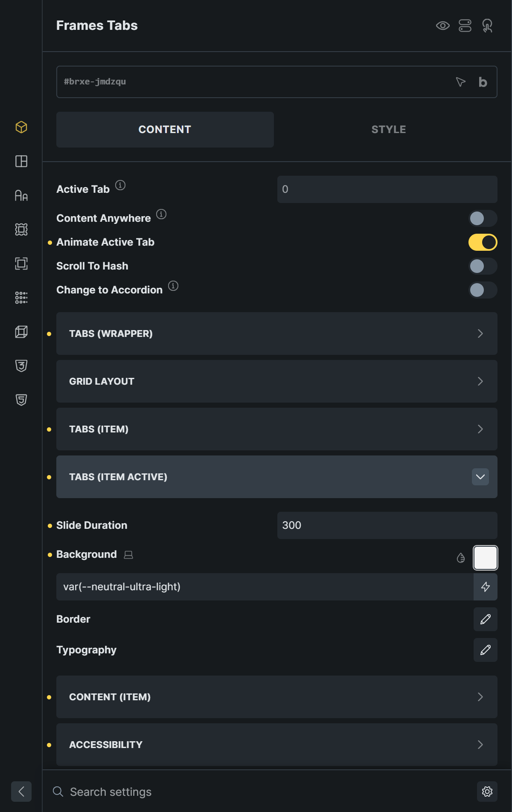Click the Active Tab info icon
Viewport: 512px width, 812px height.
[120, 185]
